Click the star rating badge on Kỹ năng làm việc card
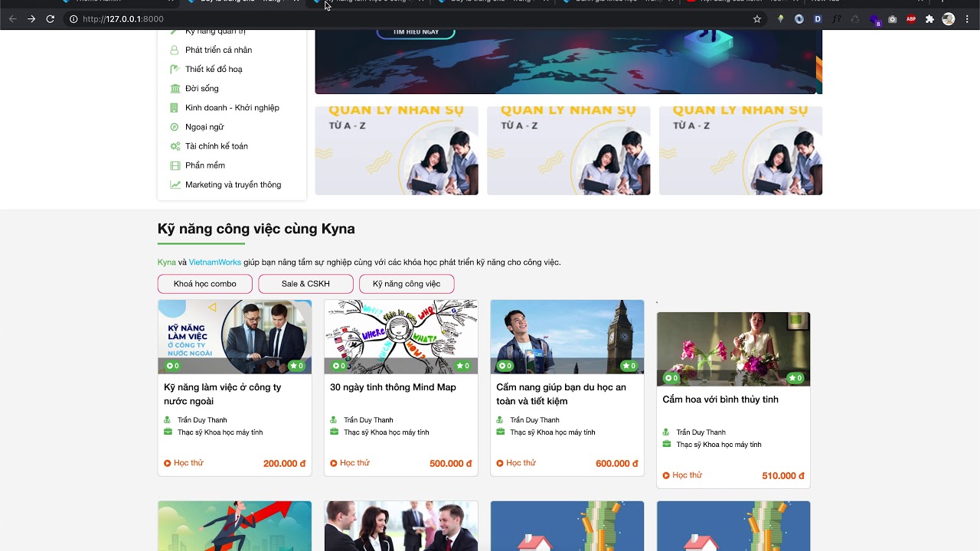This screenshot has width=980, height=551. 296,366
